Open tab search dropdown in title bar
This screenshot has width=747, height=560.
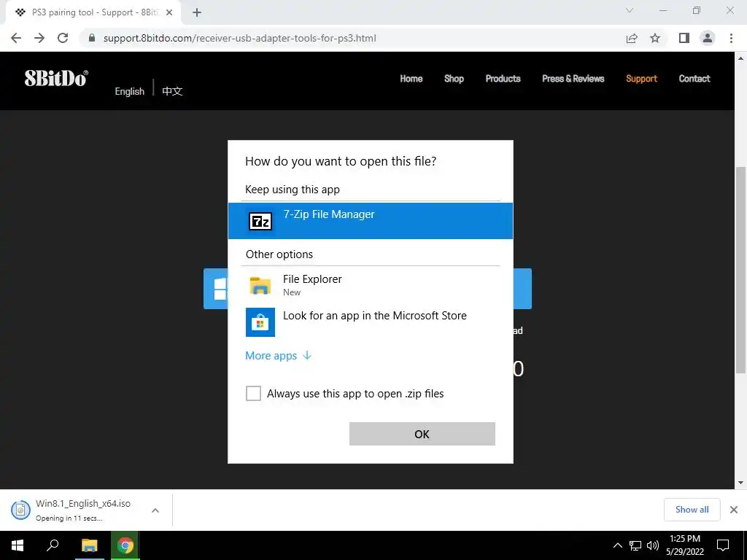click(630, 10)
